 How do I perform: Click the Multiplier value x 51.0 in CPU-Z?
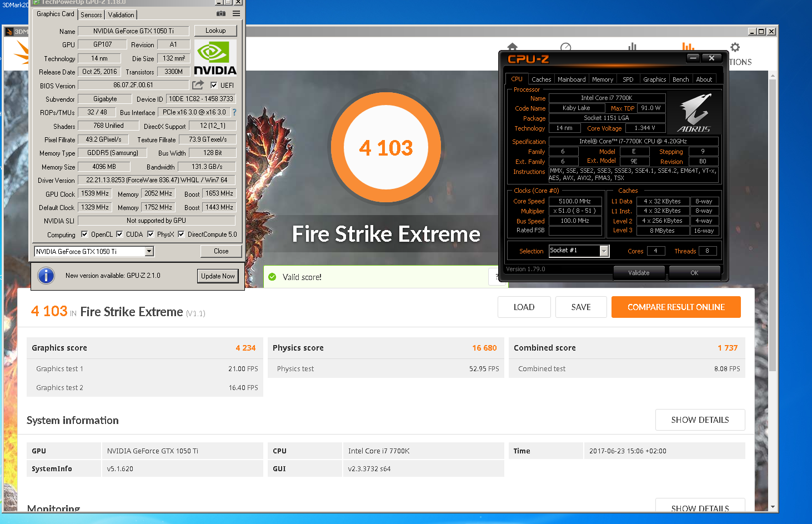point(575,211)
